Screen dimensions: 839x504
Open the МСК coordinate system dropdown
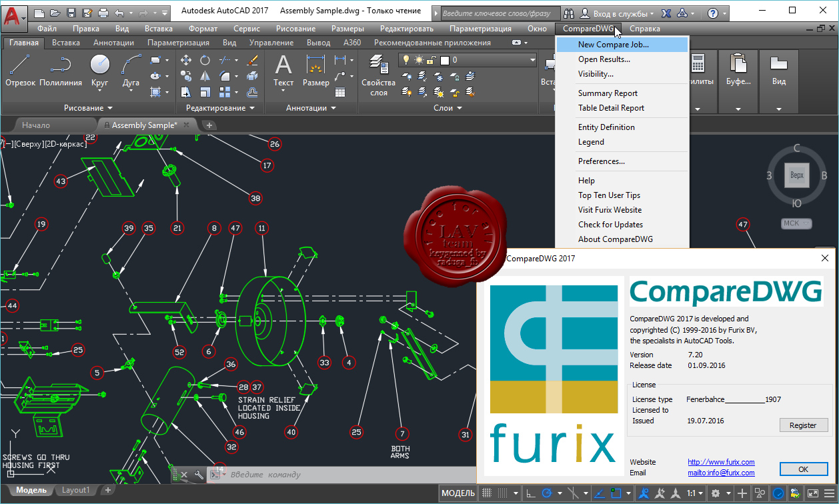click(x=796, y=223)
